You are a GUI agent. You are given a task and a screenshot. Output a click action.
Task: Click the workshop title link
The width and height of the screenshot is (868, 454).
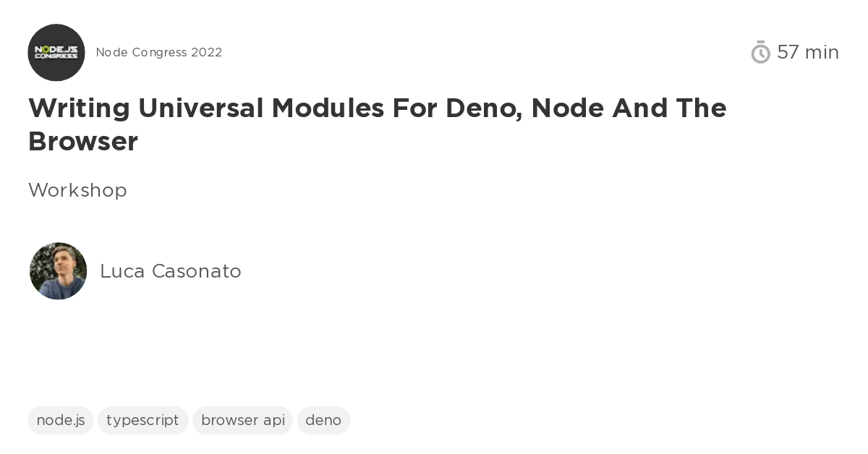coord(377,124)
